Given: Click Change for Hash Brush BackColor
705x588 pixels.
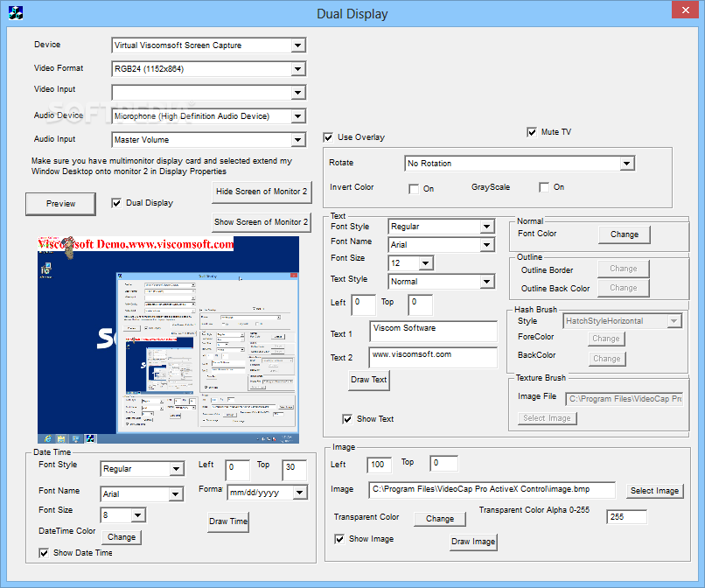Looking at the screenshot, I should click(x=607, y=359).
